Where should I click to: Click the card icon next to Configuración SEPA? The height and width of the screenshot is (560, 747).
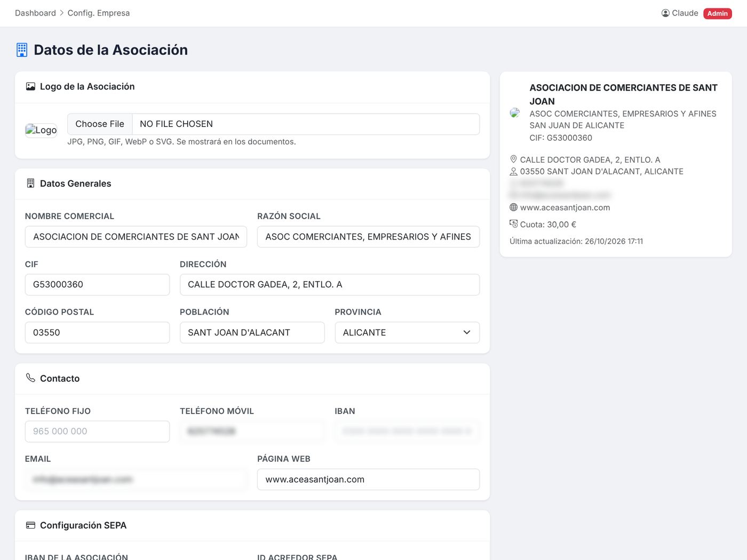pyautogui.click(x=31, y=525)
